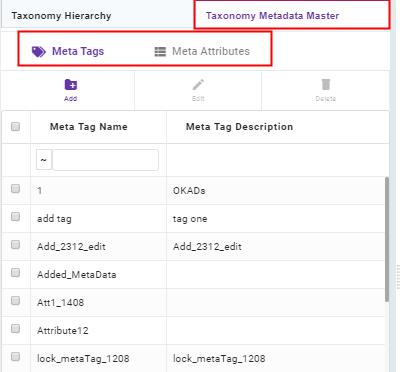The height and width of the screenshot is (372, 400).
Task: Click the OKADs description cell
Action: [275, 191]
